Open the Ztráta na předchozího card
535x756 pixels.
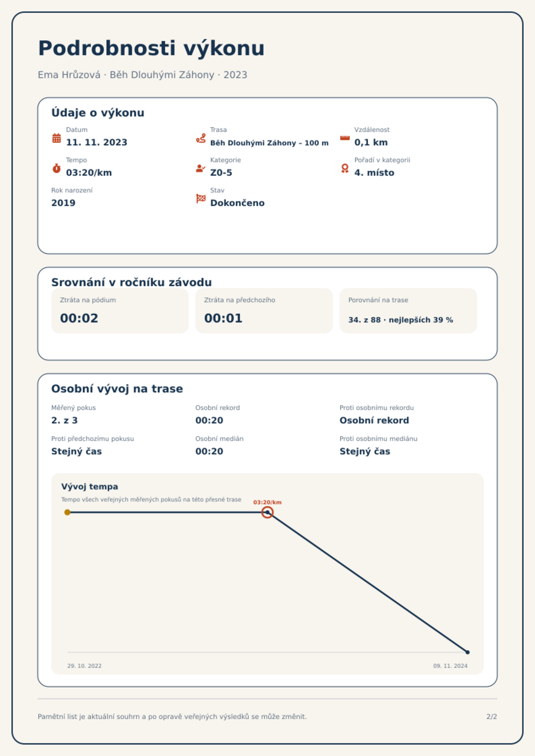pos(264,311)
